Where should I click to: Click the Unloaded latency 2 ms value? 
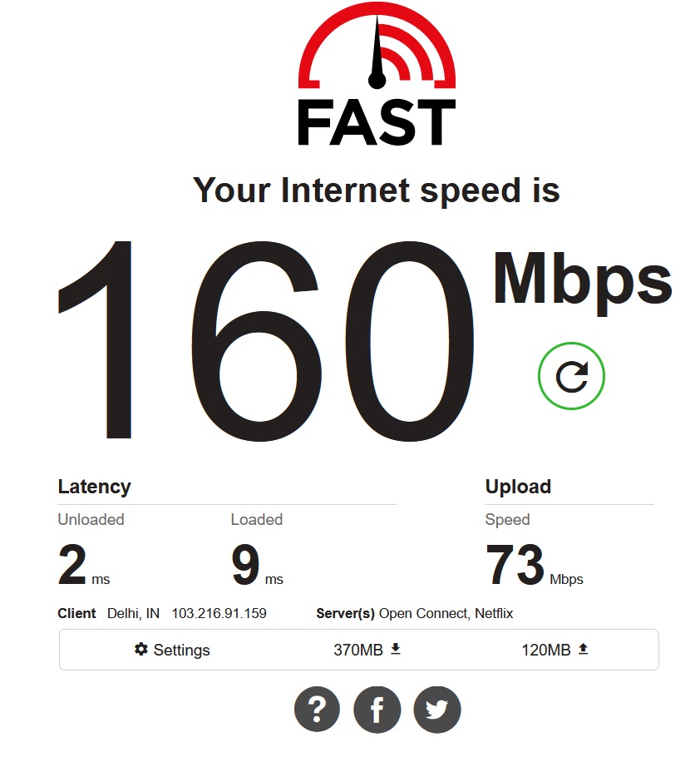84,565
